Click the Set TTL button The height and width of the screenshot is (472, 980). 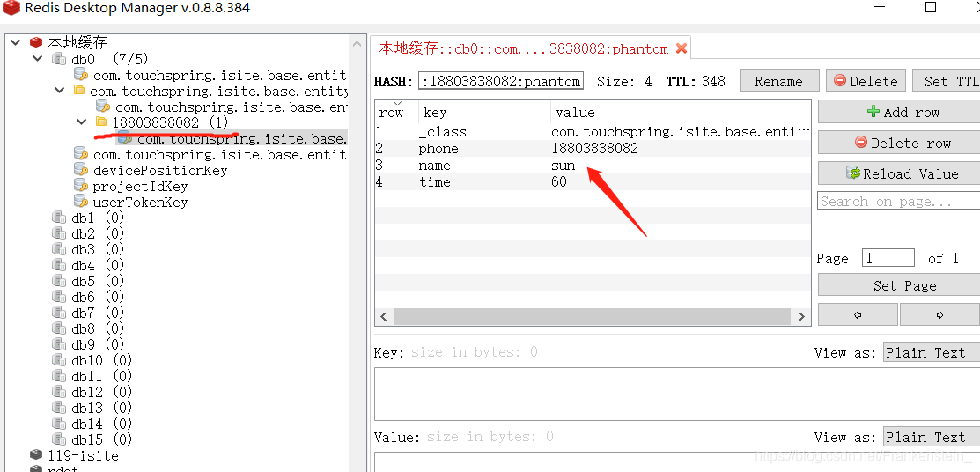pos(947,81)
